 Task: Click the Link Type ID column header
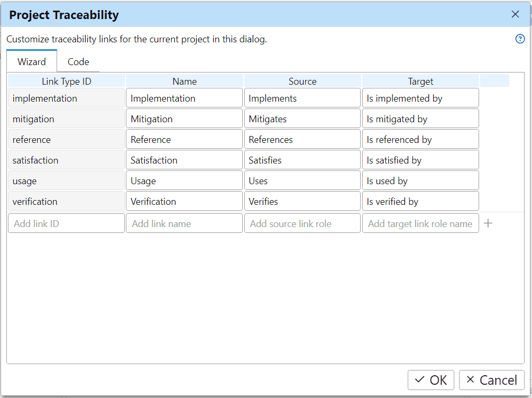(x=66, y=81)
